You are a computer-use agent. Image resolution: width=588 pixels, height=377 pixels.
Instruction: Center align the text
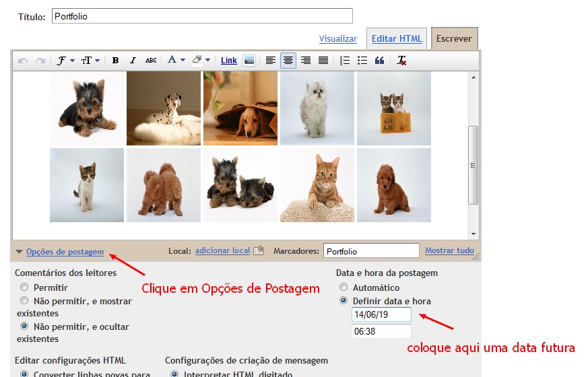(288, 61)
